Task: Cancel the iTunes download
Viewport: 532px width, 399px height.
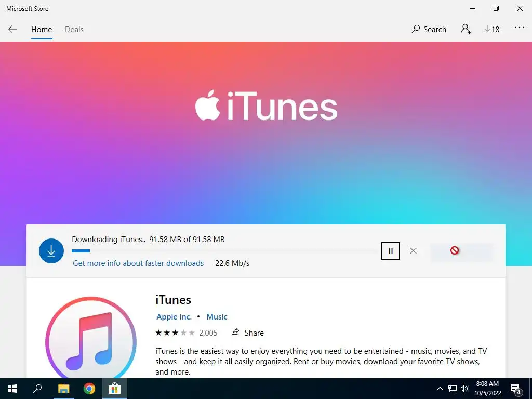Action: (x=413, y=251)
